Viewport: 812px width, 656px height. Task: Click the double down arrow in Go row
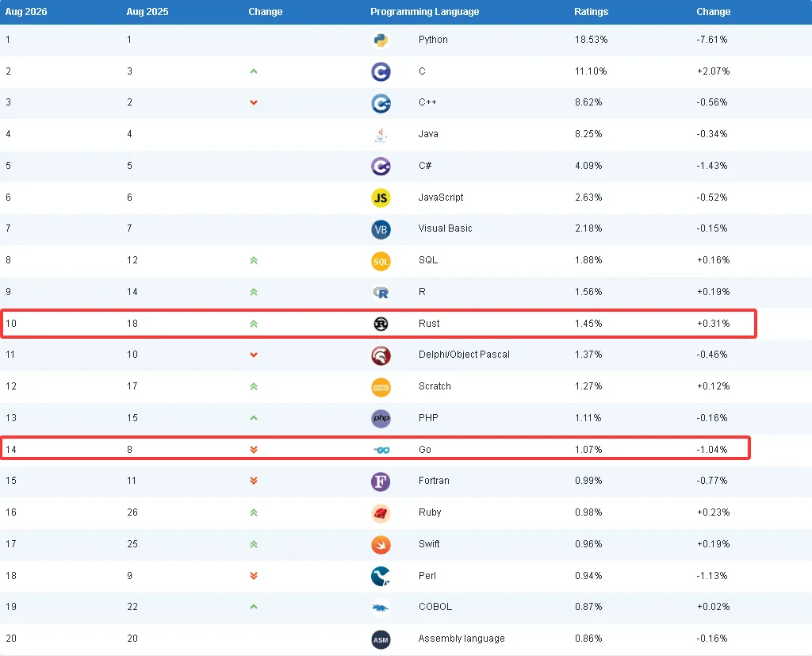coord(254,450)
